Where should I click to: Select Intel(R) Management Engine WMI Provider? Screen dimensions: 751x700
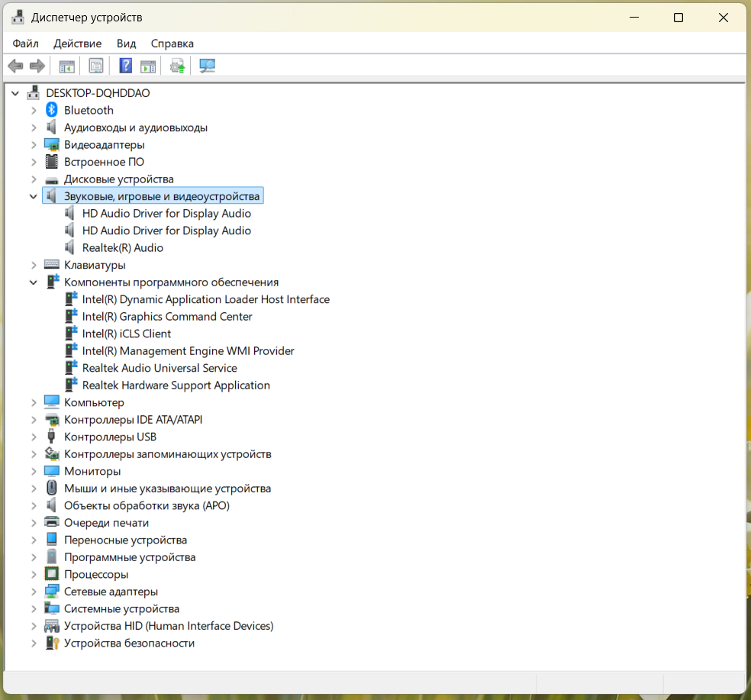pyautogui.click(x=189, y=350)
